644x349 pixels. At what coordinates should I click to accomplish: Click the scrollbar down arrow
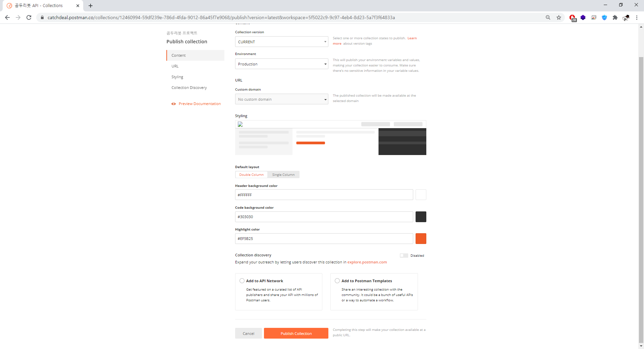pos(641,346)
